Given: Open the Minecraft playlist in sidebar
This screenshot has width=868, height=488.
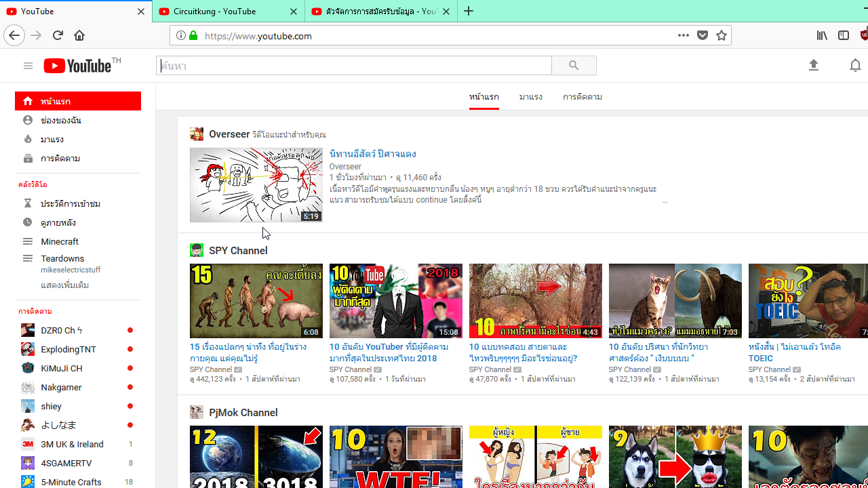Looking at the screenshot, I should (x=60, y=241).
